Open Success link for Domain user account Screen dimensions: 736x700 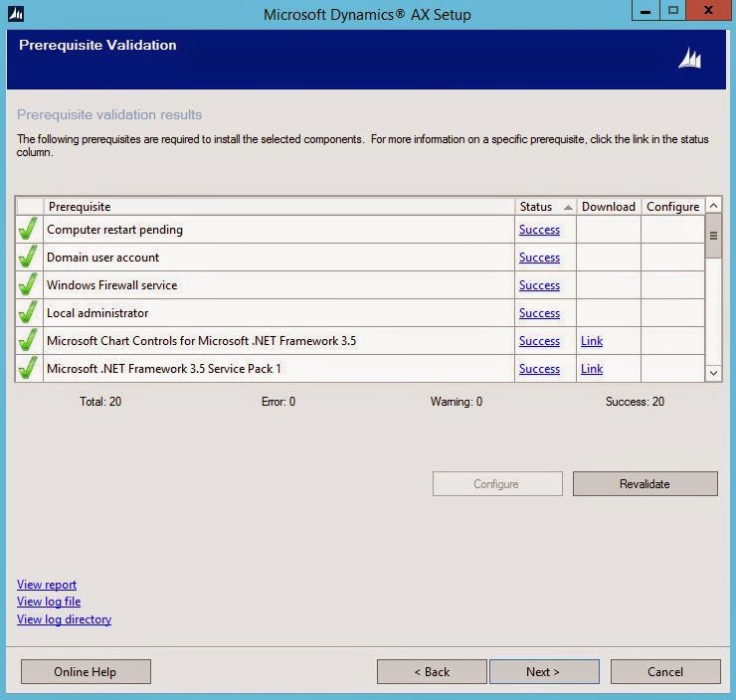click(539, 258)
